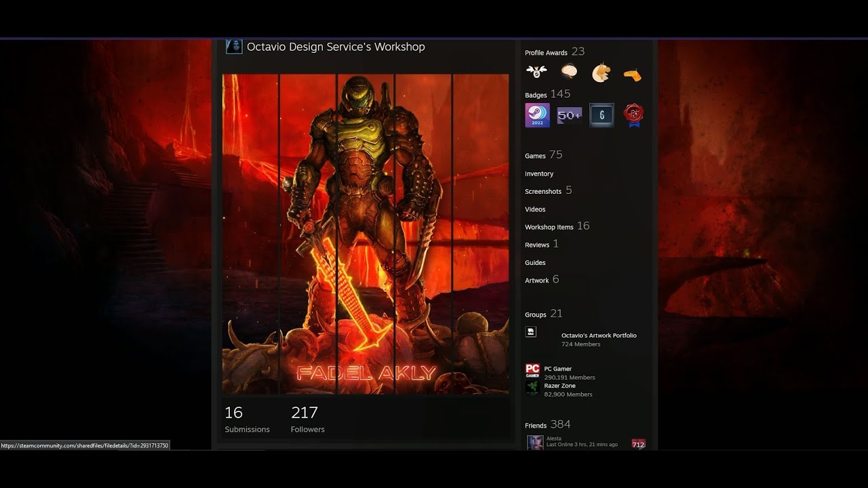The width and height of the screenshot is (868, 488).
Task: Open second workshop showcase panel strip
Action: [308, 234]
